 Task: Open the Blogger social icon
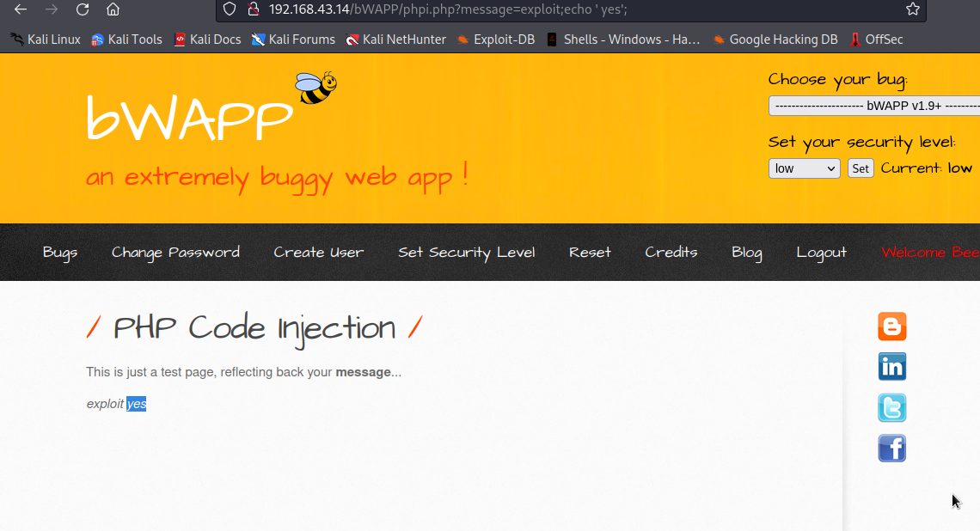click(x=891, y=327)
